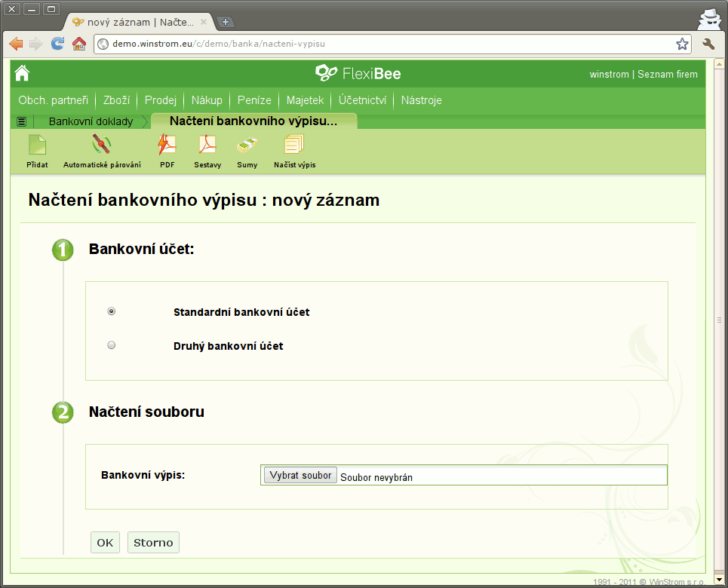Open the Nástroje menu
The width and height of the screenshot is (728, 588).
(x=421, y=100)
